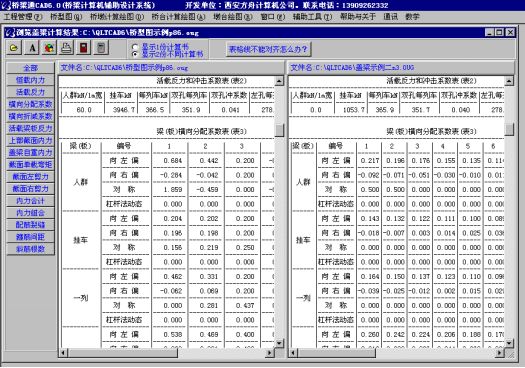Show the 盖梁自重内力 section
Screen dimensions: 525x368
tap(30, 152)
